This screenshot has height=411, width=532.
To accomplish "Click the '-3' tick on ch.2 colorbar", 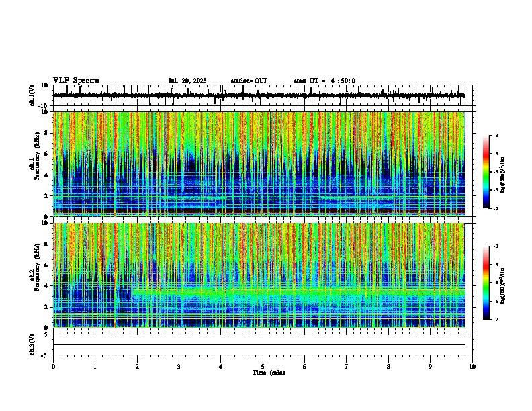I will (x=495, y=246).
